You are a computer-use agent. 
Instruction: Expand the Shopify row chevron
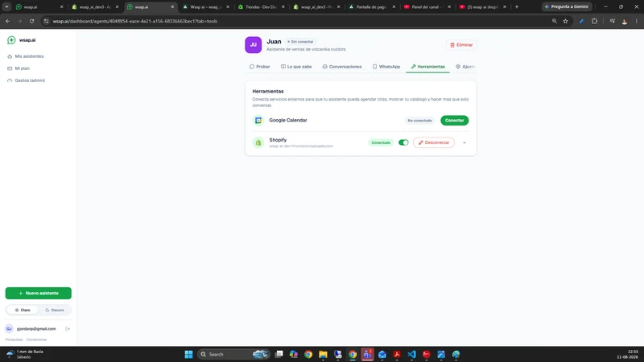tap(464, 142)
